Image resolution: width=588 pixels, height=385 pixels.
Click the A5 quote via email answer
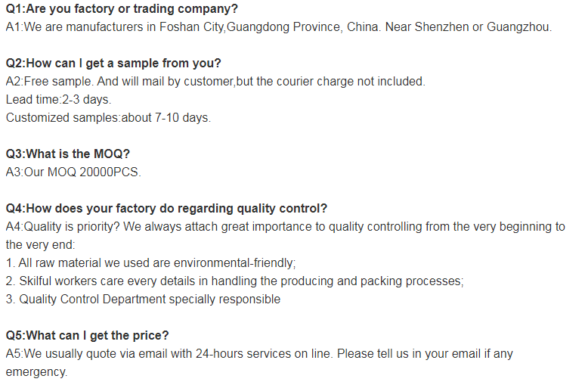tap(259, 353)
